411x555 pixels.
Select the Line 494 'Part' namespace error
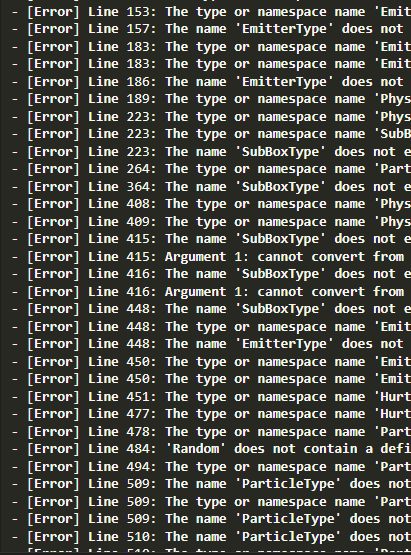pos(211,467)
